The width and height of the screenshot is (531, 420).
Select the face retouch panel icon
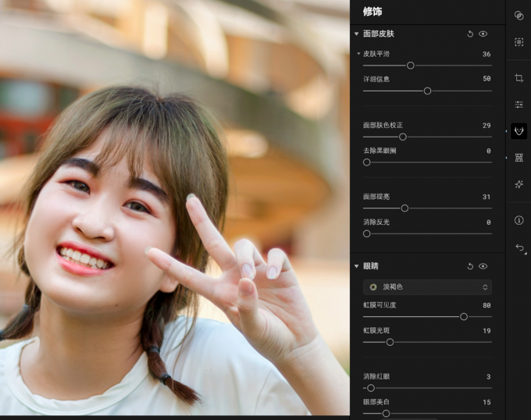tap(519, 131)
